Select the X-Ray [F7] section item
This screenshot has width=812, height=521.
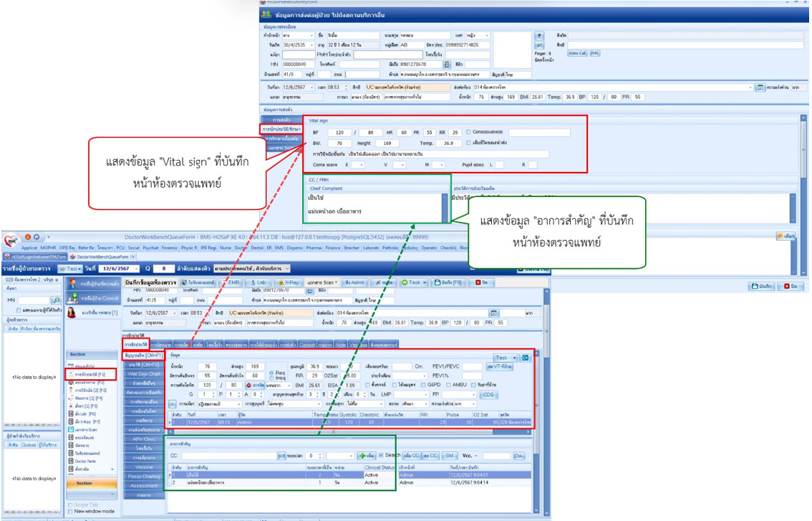84,422
